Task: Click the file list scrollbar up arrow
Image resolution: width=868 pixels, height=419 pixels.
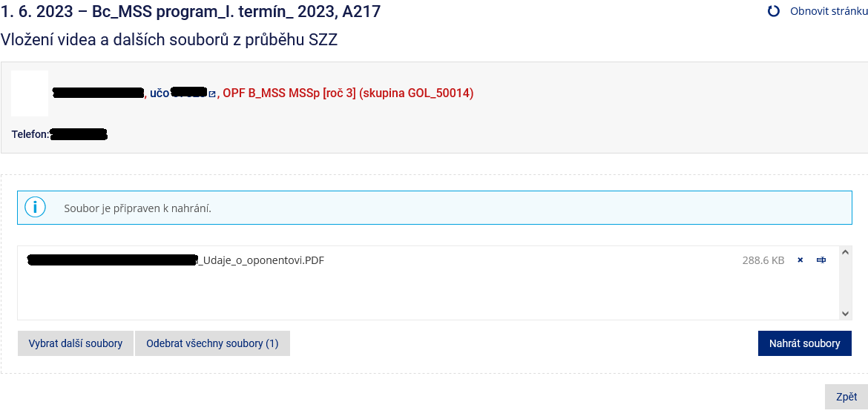Action: click(845, 252)
